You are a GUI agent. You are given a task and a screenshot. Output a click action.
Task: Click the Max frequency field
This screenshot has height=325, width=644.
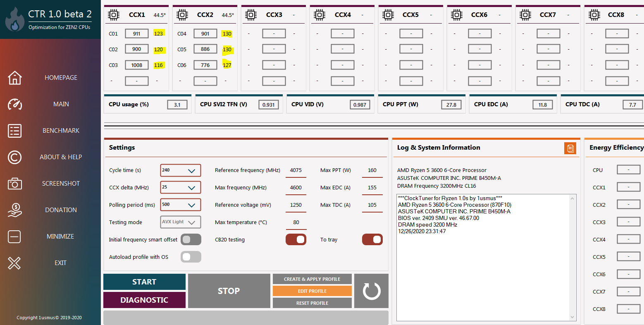tap(296, 188)
